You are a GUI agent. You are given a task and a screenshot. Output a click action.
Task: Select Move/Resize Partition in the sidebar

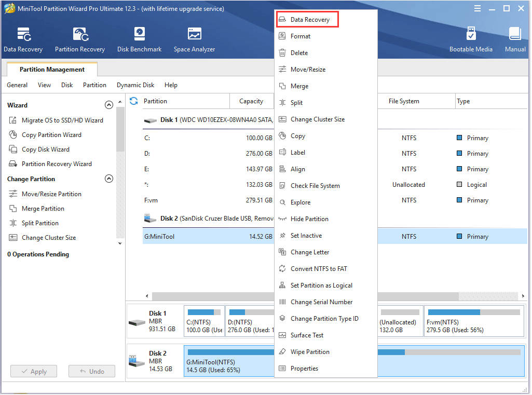[x=51, y=194]
